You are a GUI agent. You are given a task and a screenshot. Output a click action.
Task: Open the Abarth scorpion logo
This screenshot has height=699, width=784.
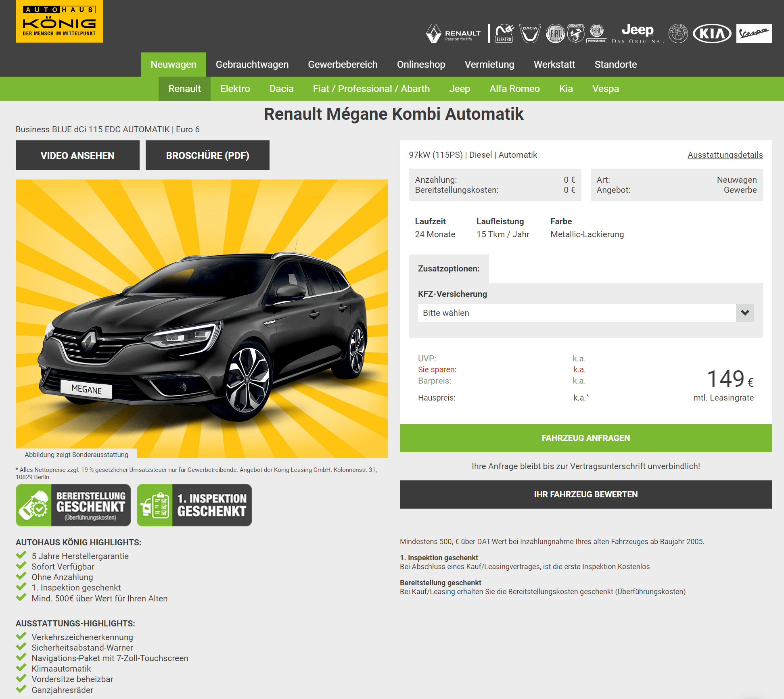coord(576,33)
